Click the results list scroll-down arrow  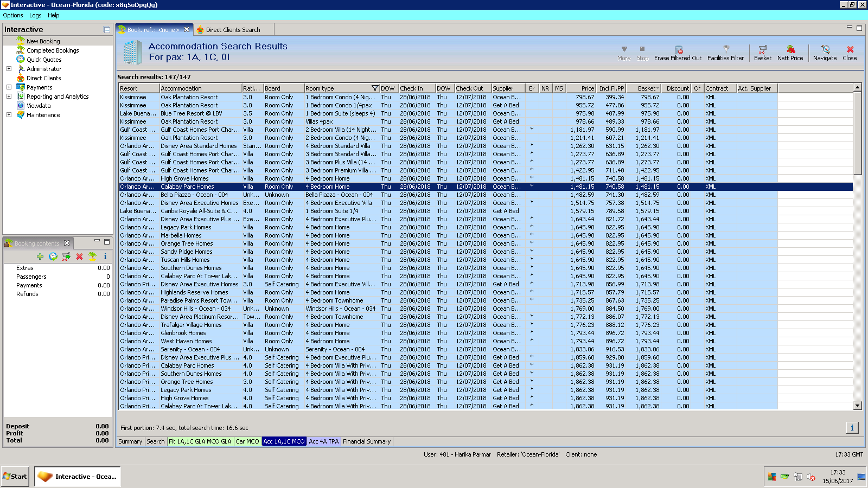click(x=858, y=406)
